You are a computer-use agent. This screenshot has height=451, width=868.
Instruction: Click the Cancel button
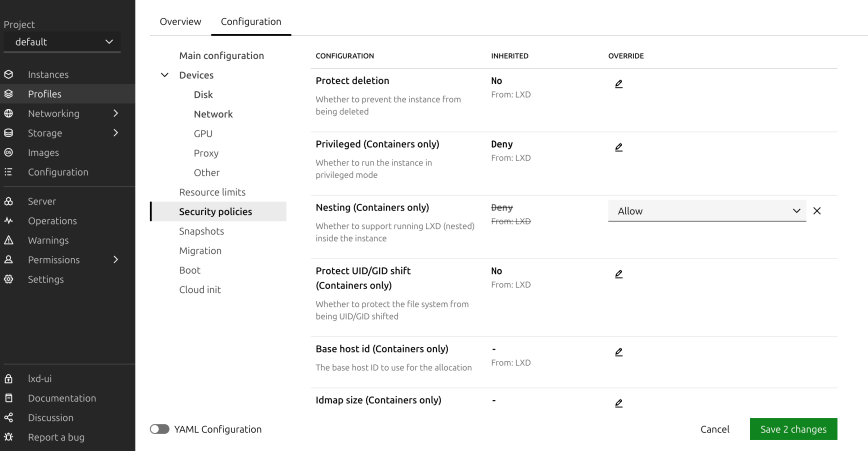pyautogui.click(x=714, y=429)
